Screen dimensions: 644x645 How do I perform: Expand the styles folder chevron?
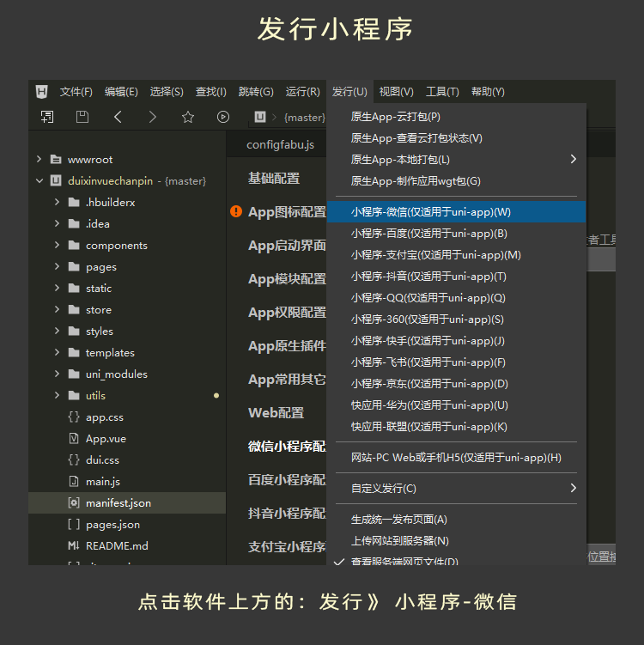[57, 331]
